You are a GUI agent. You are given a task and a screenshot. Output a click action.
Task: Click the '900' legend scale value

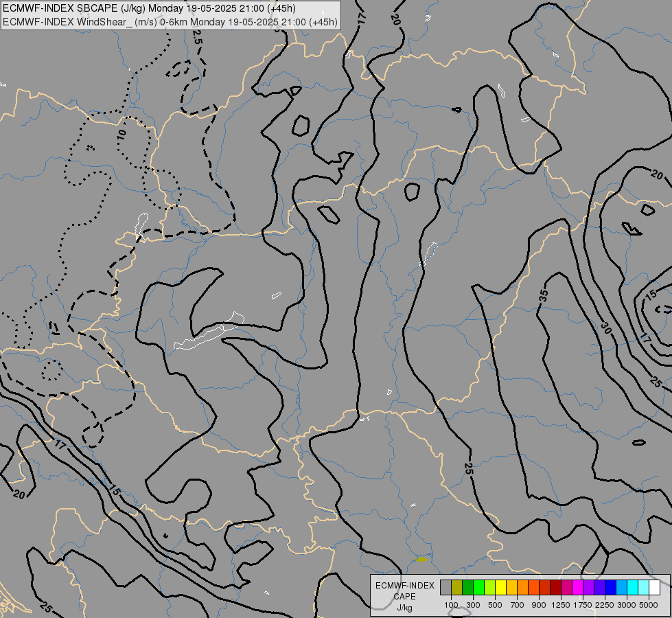[x=539, y=605]
